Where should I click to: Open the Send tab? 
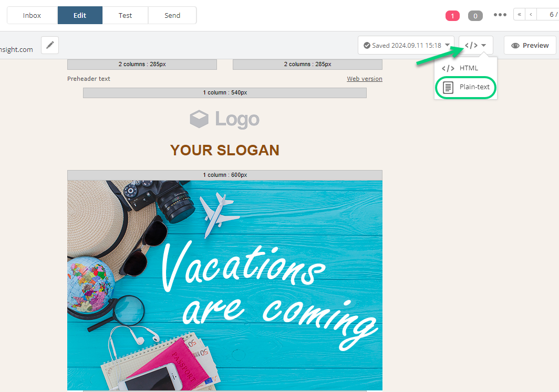click(x=172, y=15)
